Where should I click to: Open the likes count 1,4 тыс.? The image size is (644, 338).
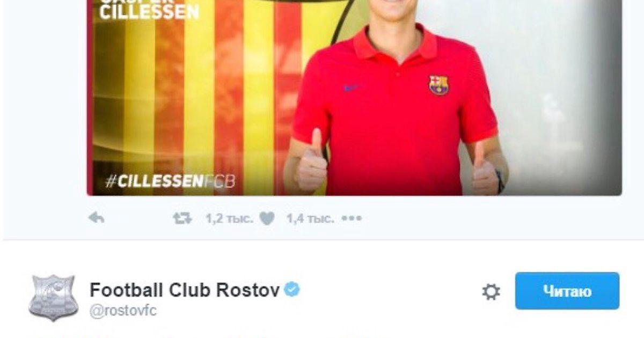tap(310, 218)
